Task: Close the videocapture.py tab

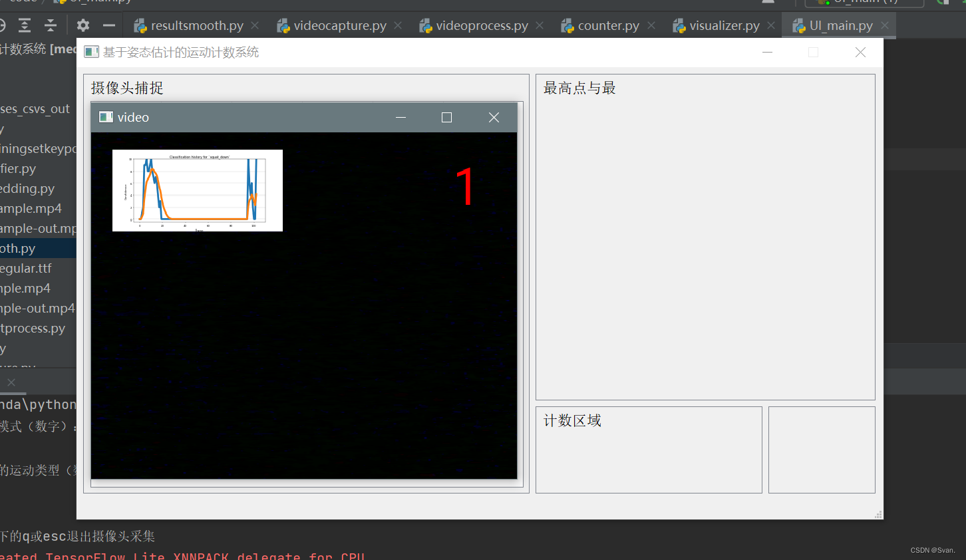Action: [398, 25]
